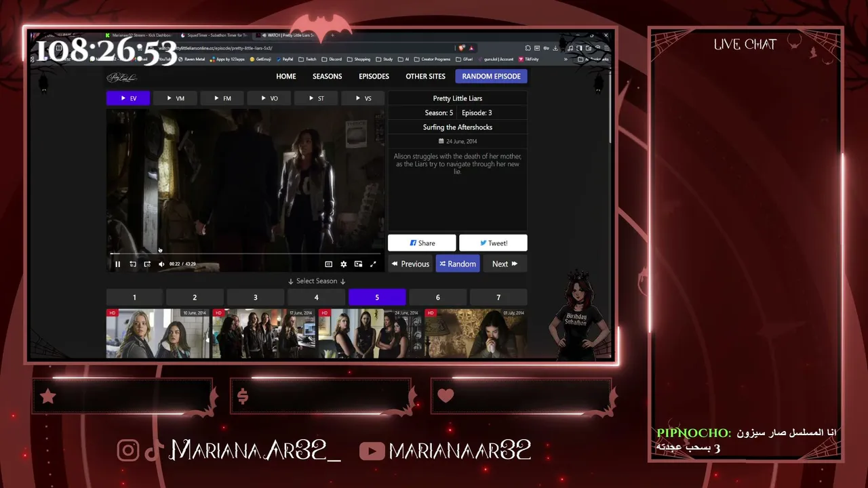Open the TikFinity bookmark
Screen dimensions: 868x488
coord(528,60)
